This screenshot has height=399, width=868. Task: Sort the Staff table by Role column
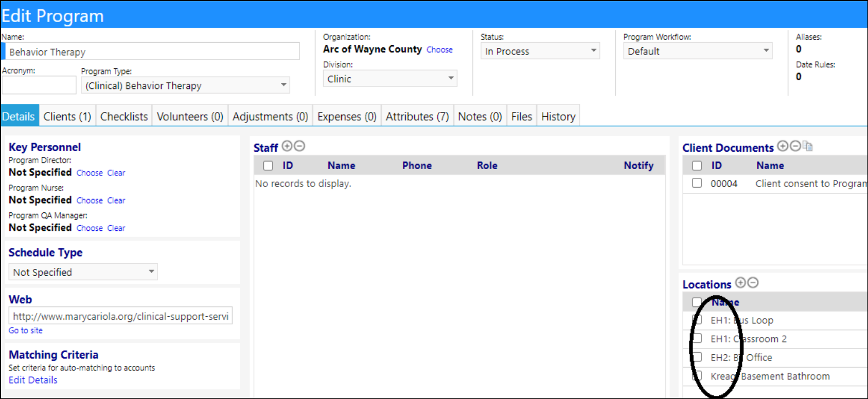coord(487,166)
